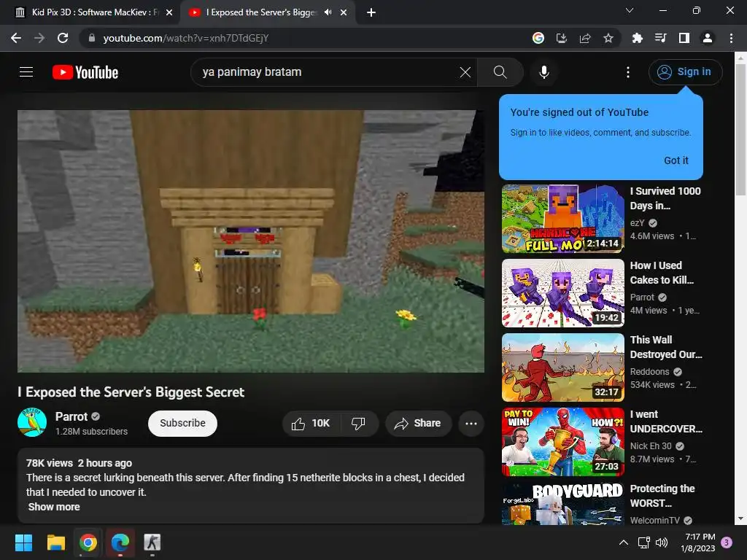Open Google Chrome taskbar icon
Viewport: 747px width, 560px height.
[x=88, y=542]
